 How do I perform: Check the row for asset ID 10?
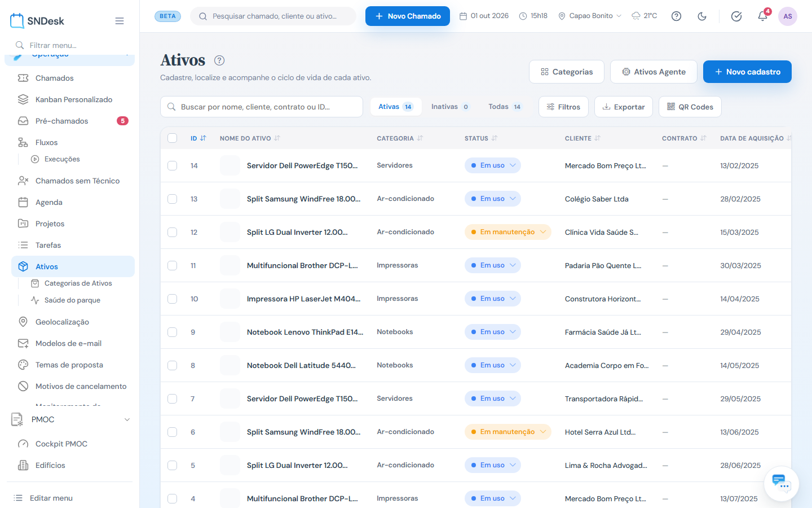tap(173, 299)
